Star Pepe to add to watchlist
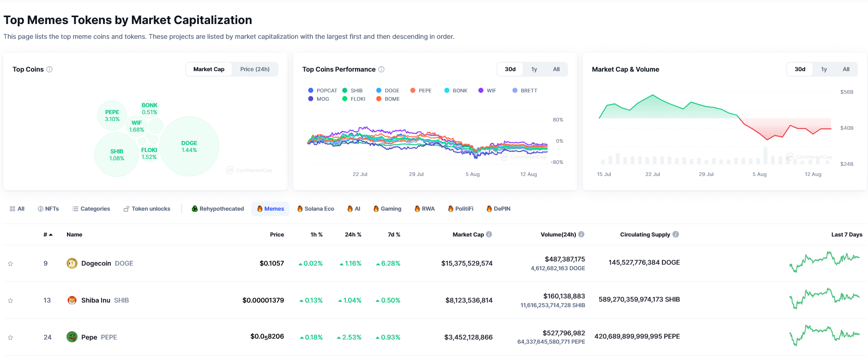 coord(10,338)
